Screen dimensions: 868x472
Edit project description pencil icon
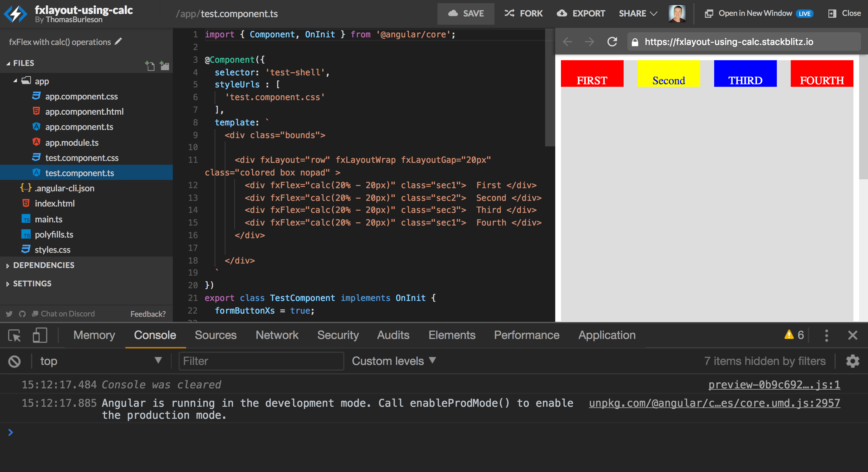[118, 41]
